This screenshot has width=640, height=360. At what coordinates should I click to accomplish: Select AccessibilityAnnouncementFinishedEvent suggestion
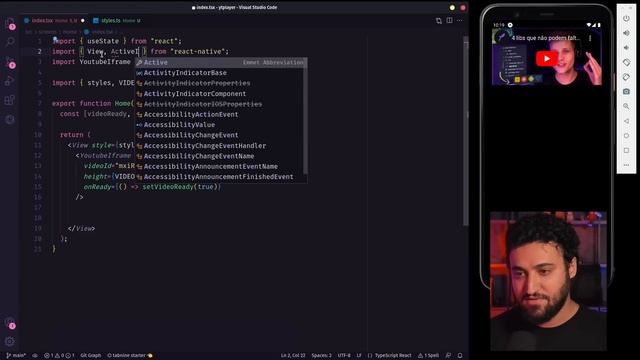pyautogui.click(x=221, y=177)
